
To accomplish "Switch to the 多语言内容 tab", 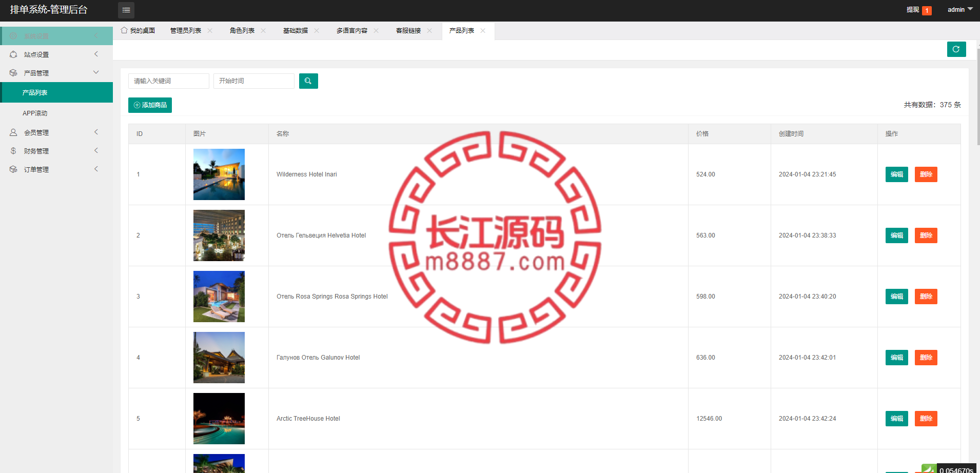I will pos(352,31).
